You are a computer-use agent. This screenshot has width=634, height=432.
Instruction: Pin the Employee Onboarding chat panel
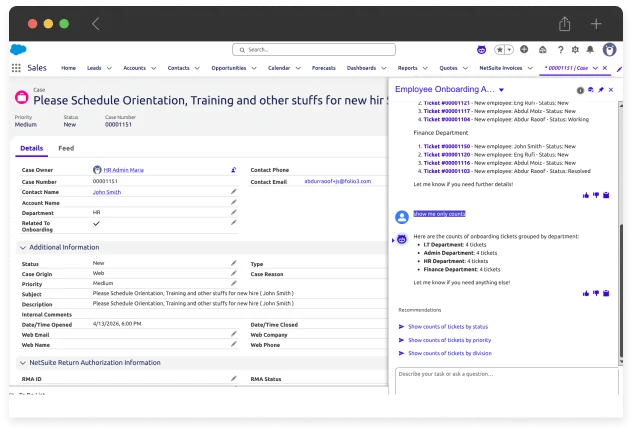click(x=601, y=90)
